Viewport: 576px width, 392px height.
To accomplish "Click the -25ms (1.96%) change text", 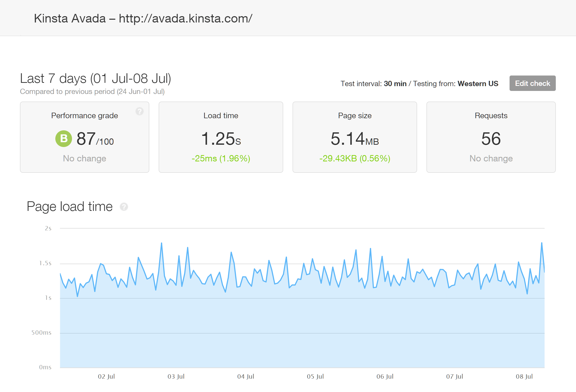I will pos(221,158).
